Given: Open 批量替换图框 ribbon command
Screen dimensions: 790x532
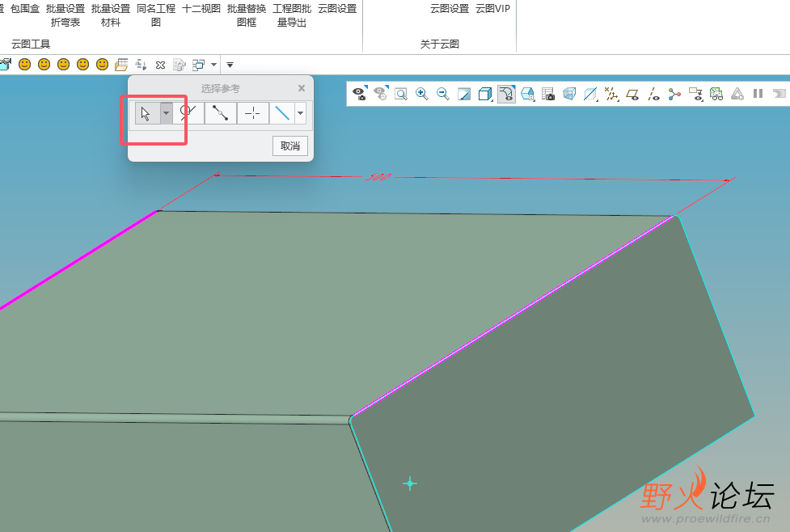Looking at the screenshot, I should pos(247,15).
